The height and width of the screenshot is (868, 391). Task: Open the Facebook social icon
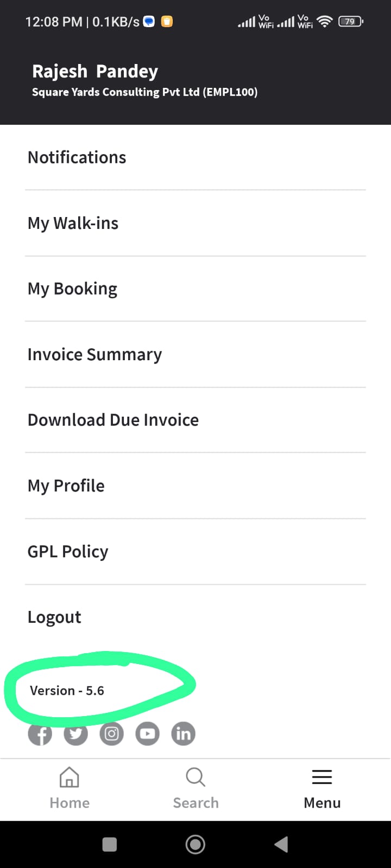click(x=40, y=734)
